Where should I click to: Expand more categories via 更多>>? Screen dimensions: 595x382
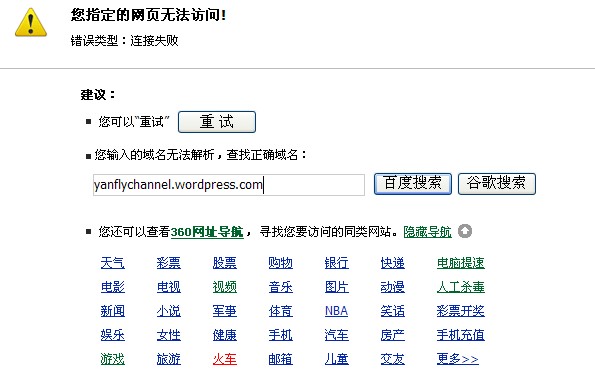tap(458, 359)
